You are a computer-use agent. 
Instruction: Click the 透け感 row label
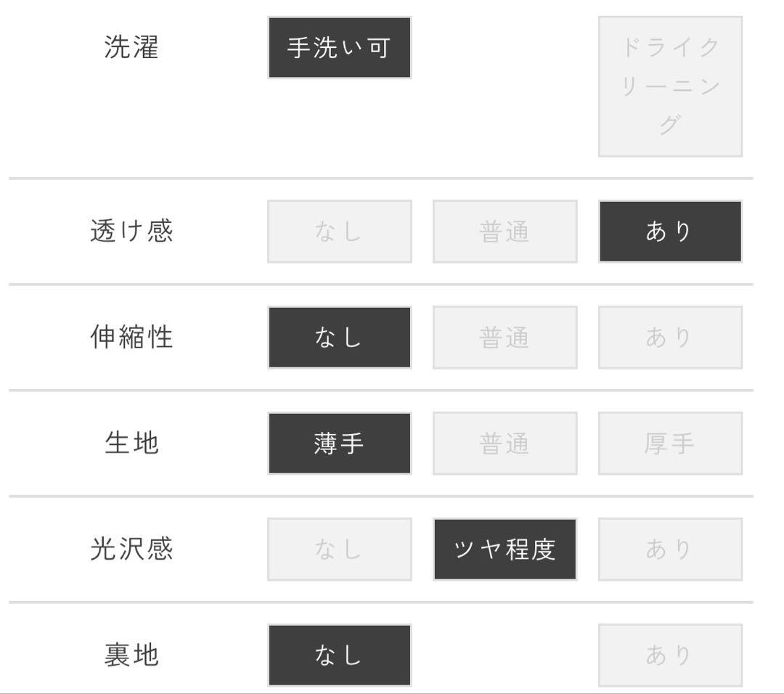pyautogui.click(x=131, y=231)
